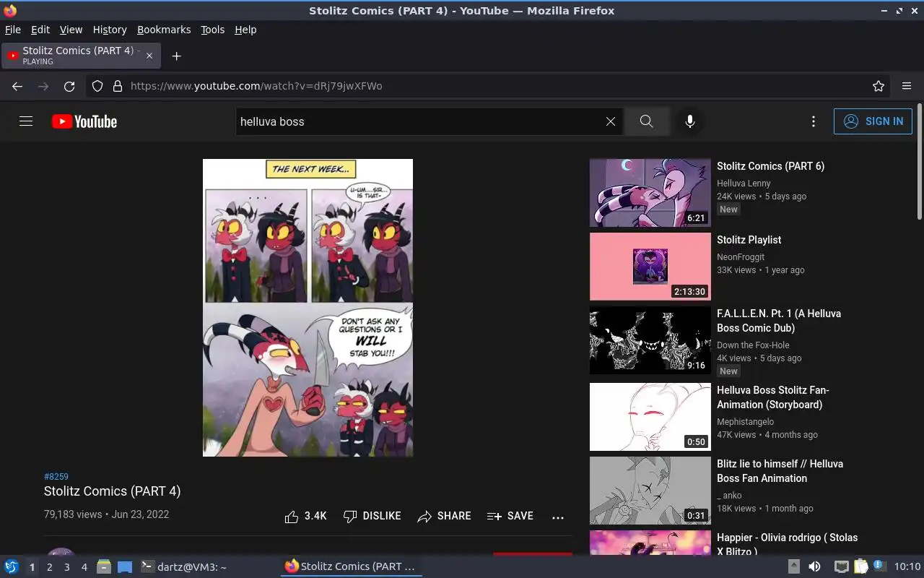Reload the current page
The height and width of the screenshot is (578, 924).
click(69, 86)
